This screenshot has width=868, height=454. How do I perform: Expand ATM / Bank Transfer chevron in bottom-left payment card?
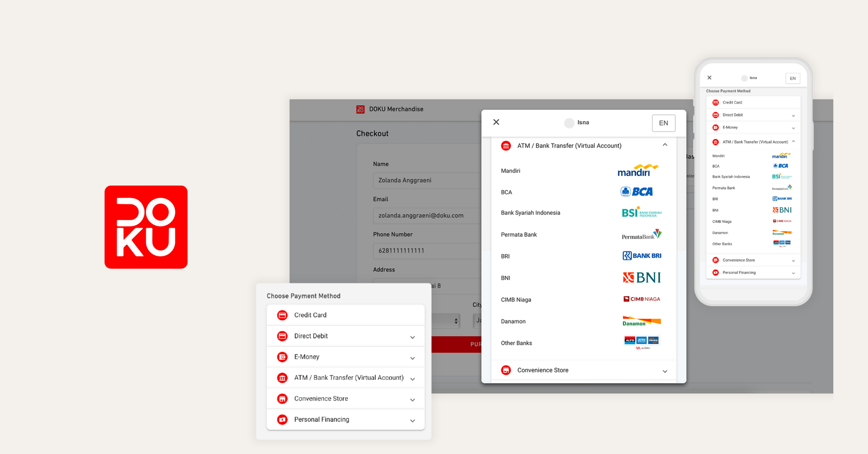(413, 379)
